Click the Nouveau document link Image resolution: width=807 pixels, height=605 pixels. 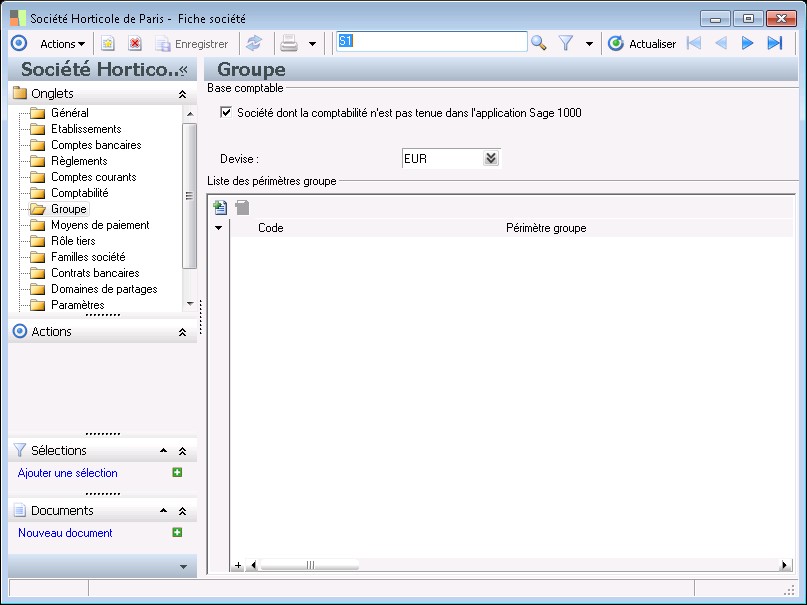click(x=65, y=533)
